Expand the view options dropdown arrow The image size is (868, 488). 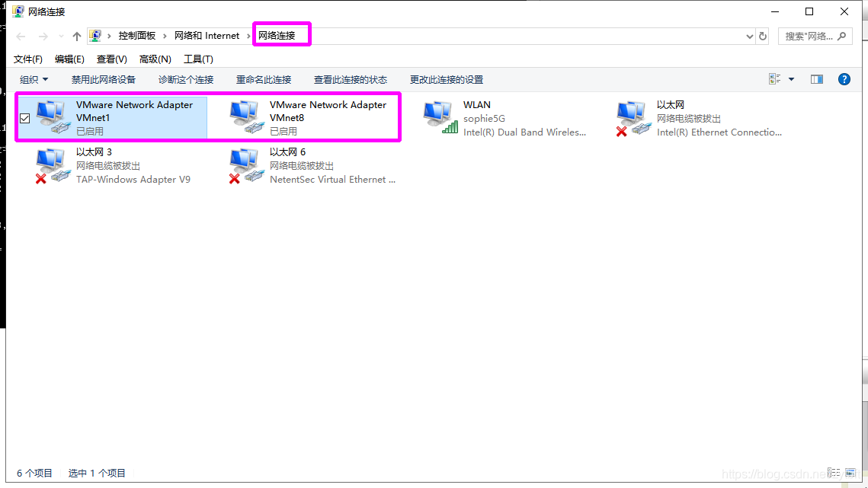792,79
